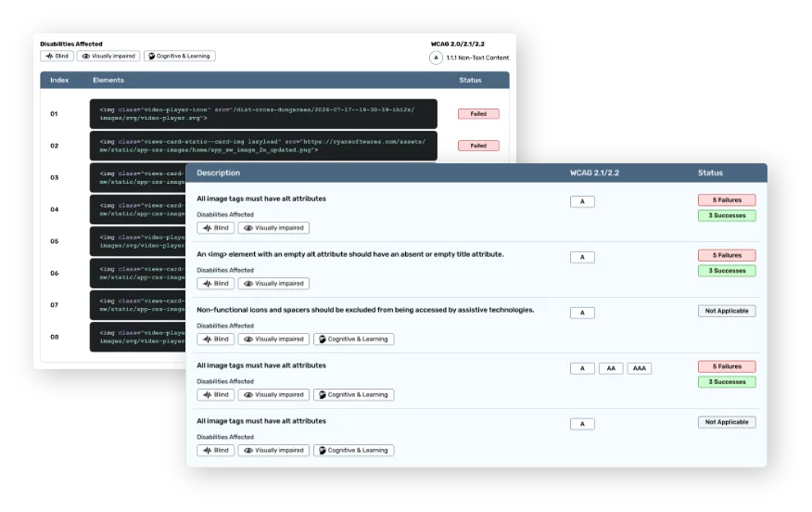Click 5 Failures in the first Description row
Screen dimensions: 812x512
727,200
